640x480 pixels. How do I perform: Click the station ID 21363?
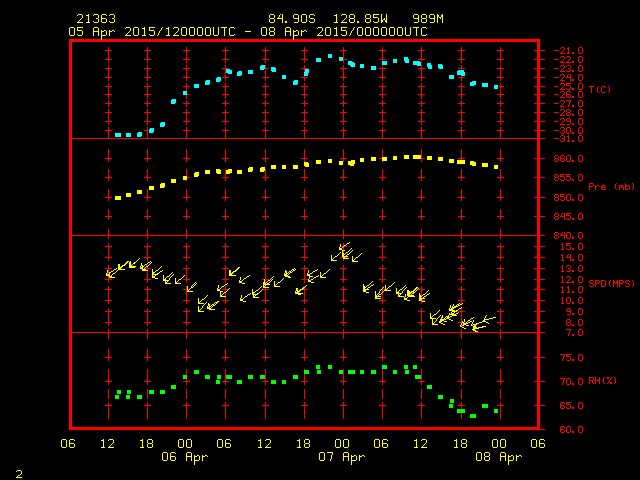pyautogui.click(x=96, y=19)
